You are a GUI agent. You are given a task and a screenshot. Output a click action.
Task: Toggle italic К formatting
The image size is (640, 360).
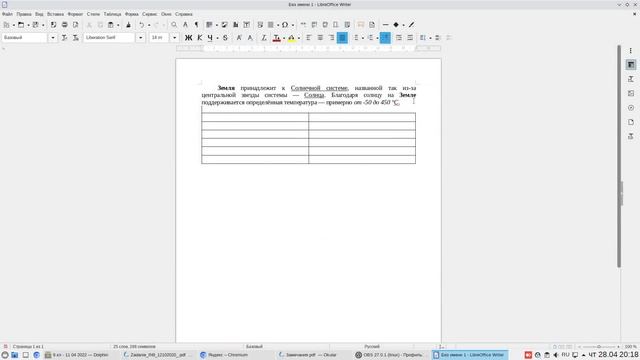click(x=200, y=38)
